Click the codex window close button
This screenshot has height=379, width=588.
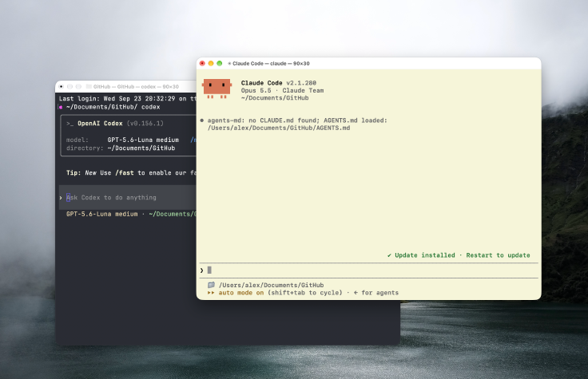tap(62, 86)
